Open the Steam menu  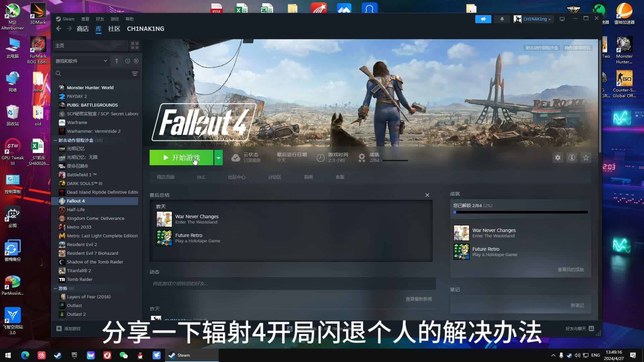[65, 19]
